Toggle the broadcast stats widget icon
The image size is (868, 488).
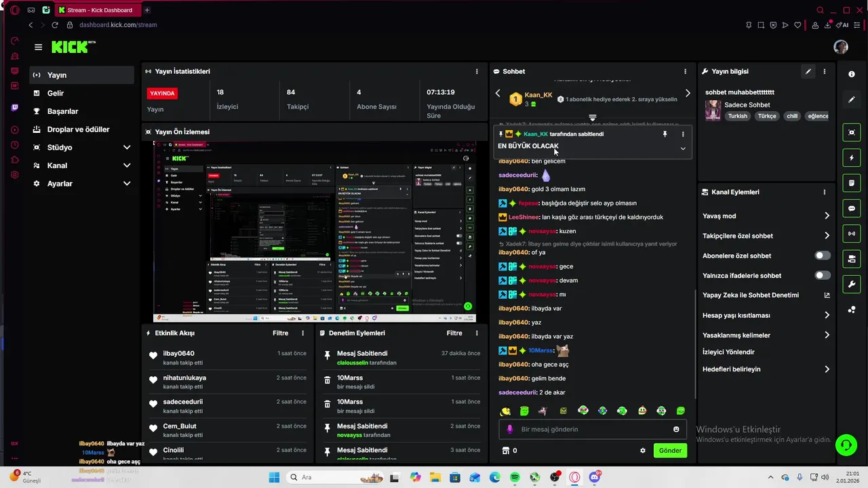(x=852, y=234)
